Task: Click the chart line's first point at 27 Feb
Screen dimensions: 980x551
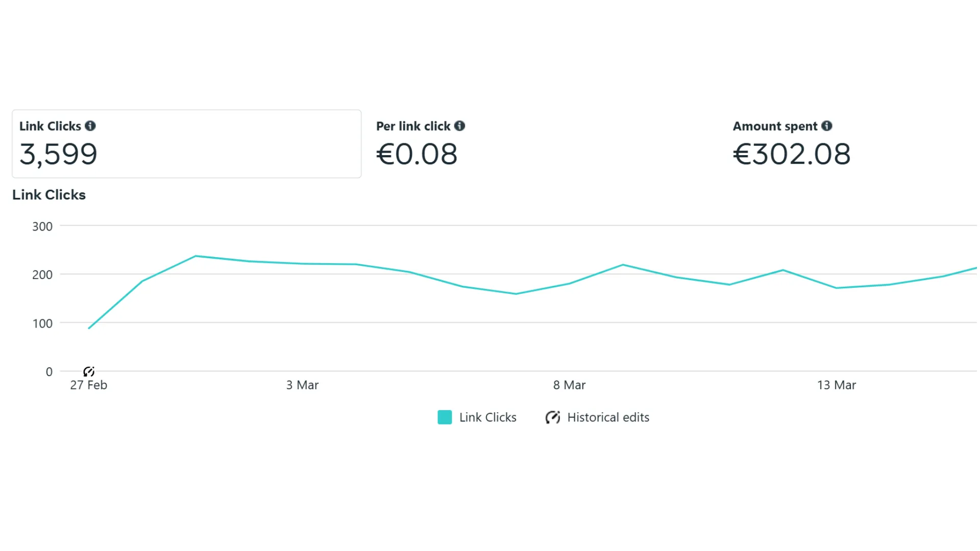Action: 89,328
